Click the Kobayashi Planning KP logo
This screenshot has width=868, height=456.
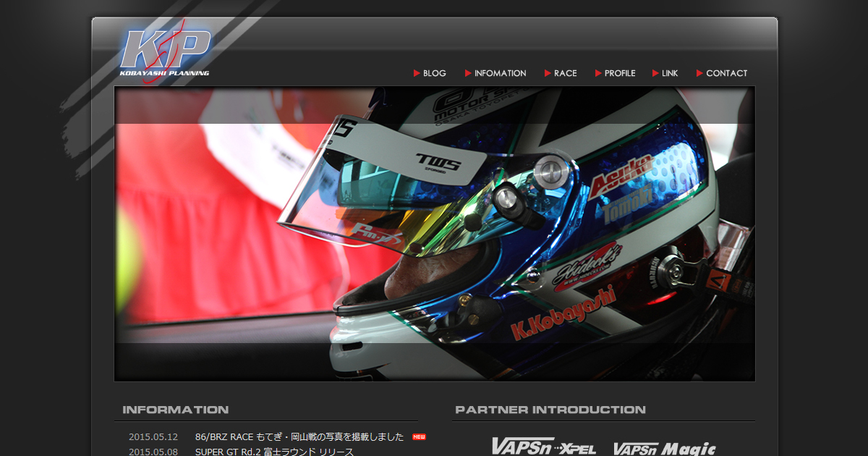click(165, 53)
